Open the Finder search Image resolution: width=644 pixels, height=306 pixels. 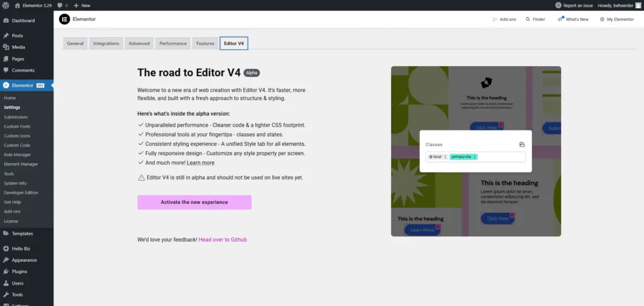(x=536, y=20)
